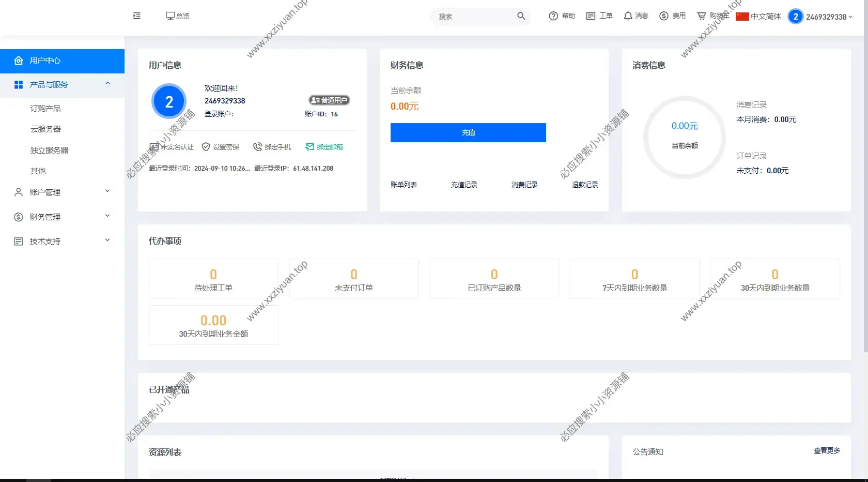Image resolution: width=868 pixels, height=482 pixels.
Task: Click the search magnifier icon
Action: point(521,16)
